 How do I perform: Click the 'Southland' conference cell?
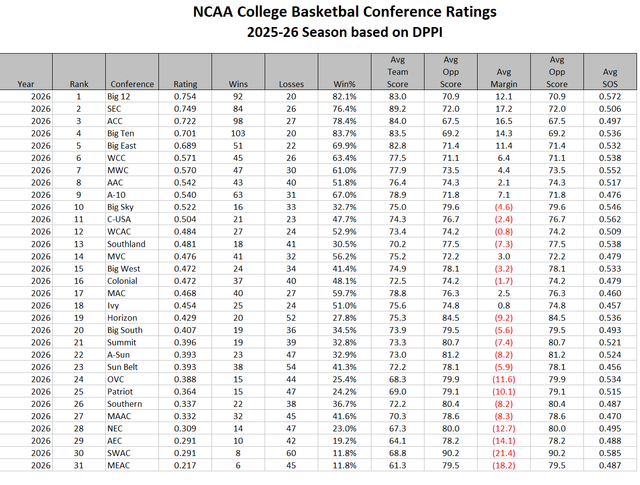click(x=129, y=243)
